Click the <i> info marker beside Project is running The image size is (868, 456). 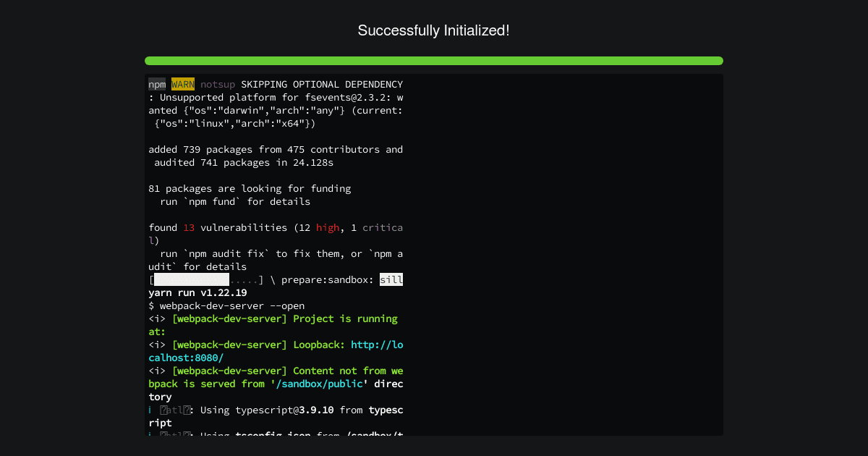pyautogui.click(x=156, y=318)
